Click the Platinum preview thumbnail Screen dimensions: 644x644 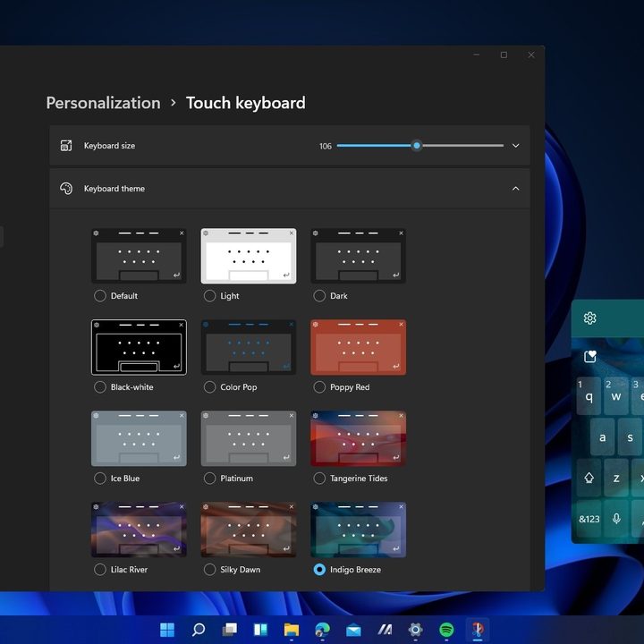[x=249, y=438]
